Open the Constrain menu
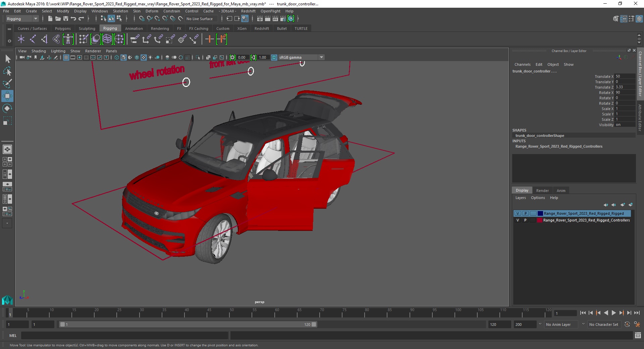The image size is (644, 349). [x=171, y=11]
